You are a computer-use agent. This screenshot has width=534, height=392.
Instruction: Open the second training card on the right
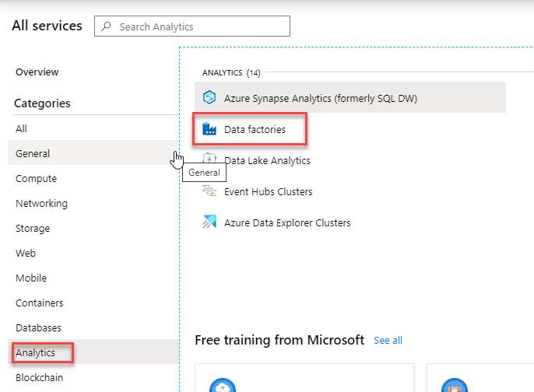480,378
